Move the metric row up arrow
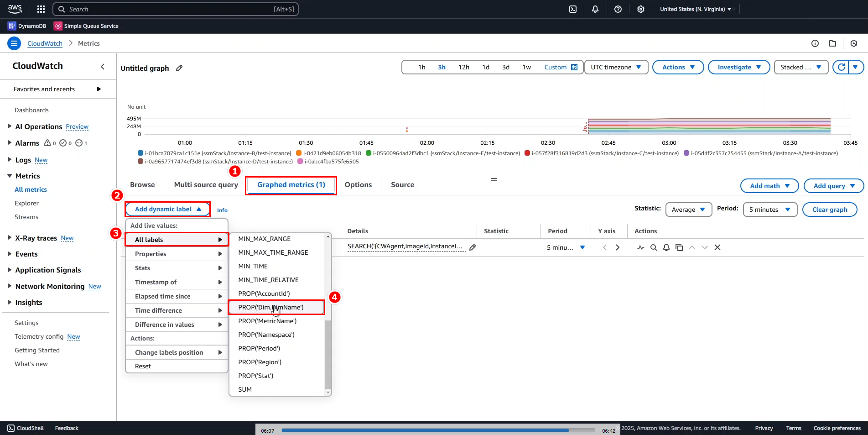 click(692, 247)
